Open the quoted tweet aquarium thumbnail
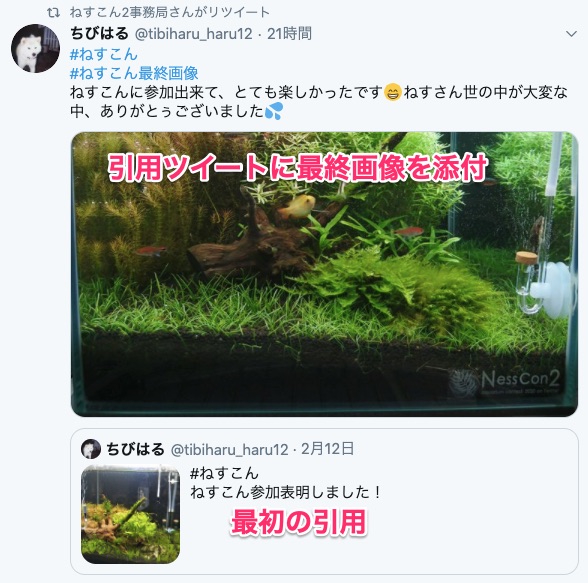This screenshot has width=588, height=583. coord(130,514)
